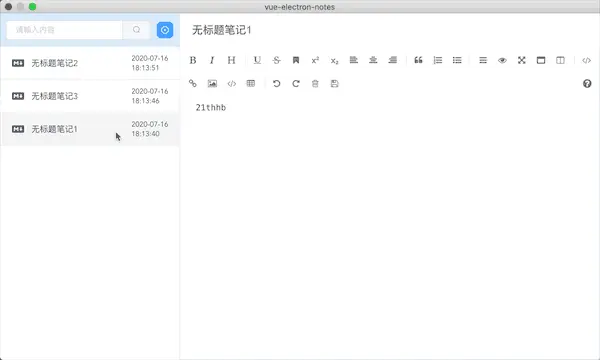
Task: Click the green maximize window button
Action: click(x=33, y=7)
